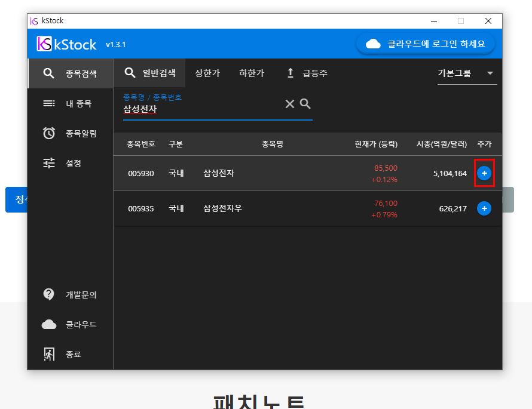The width and height of the screenshot is (532, 409).
Task: Minimize the kStock window
Action: click(x=434, y=21)
